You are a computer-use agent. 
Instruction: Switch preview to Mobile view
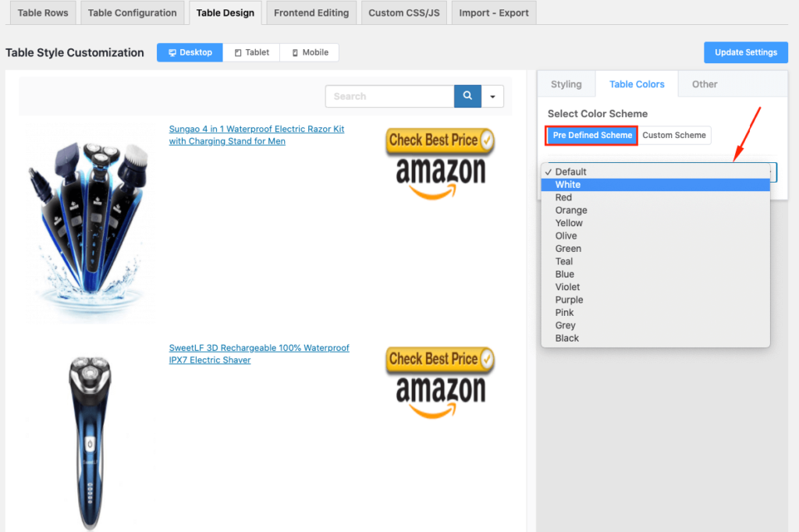tap(310, 52)
